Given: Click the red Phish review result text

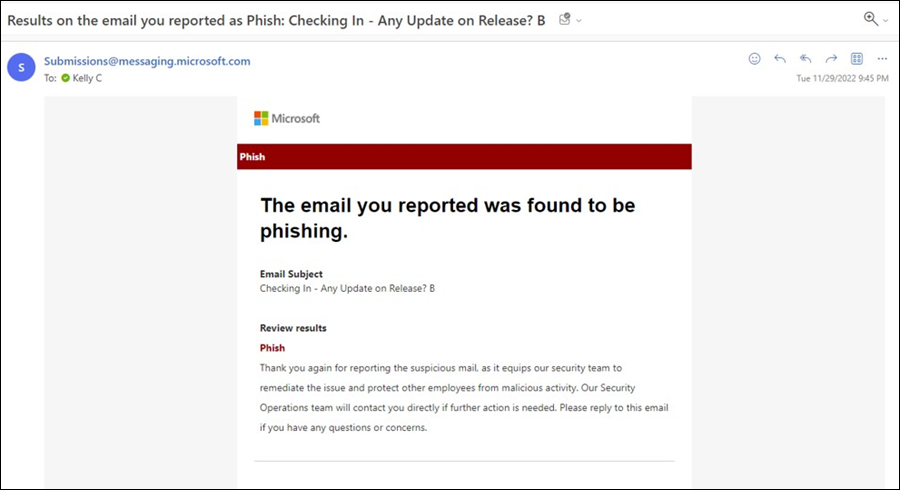Looking at the screenshot, I should tap(272, 348).
